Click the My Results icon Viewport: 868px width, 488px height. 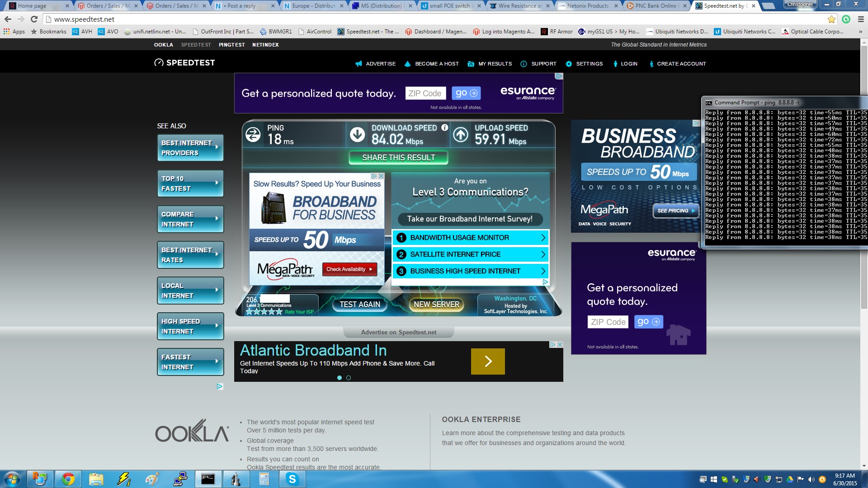pos(471,64)
